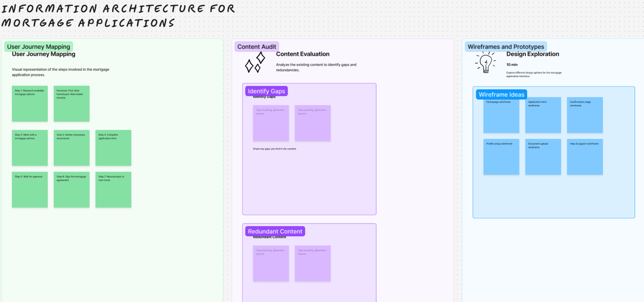Select Step 1 Research mortgage options sticky
This screenshot has width=644, height=302.
30,104
